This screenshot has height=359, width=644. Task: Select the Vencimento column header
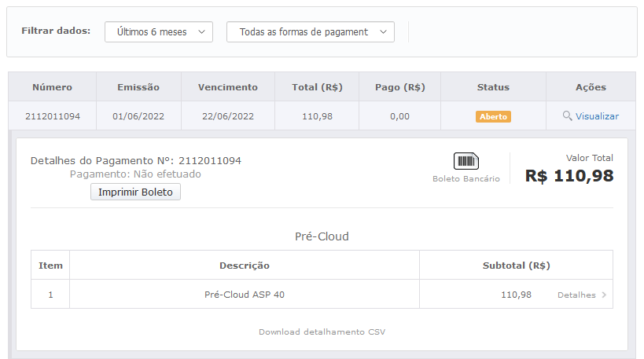227,87
